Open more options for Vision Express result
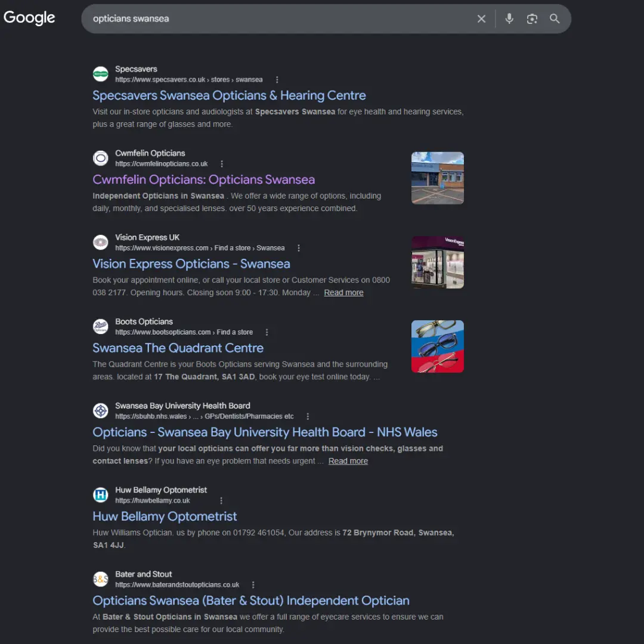The image size is (644, 644). (x=299, y=248)
